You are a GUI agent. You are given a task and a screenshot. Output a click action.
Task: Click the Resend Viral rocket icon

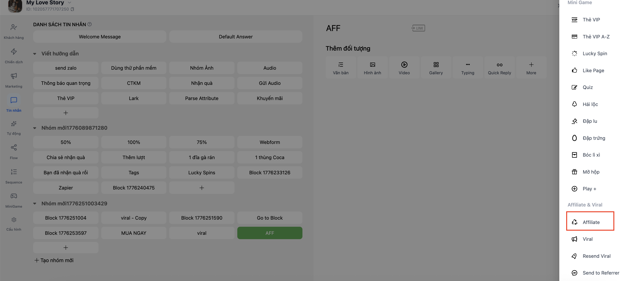click(x=574, y=256)
